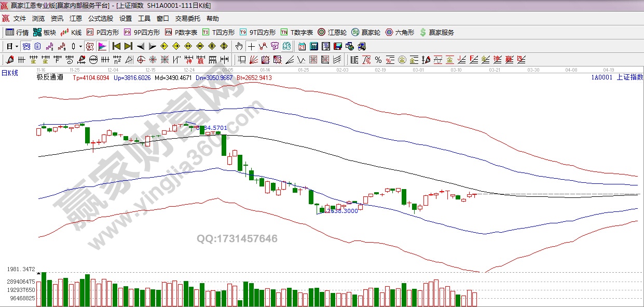The image size is (644, 307).
Task: Open the 板块 sector view
Action: tap(45, 32)
